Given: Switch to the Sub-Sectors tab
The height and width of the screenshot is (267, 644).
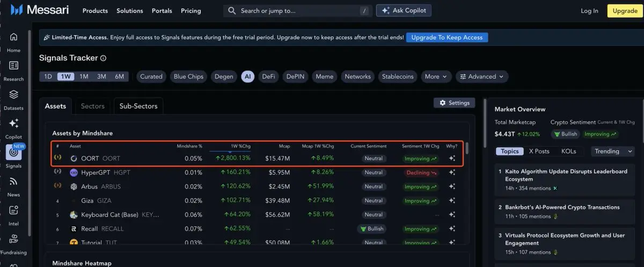Looking at the screenshot, I should point(138,106).
